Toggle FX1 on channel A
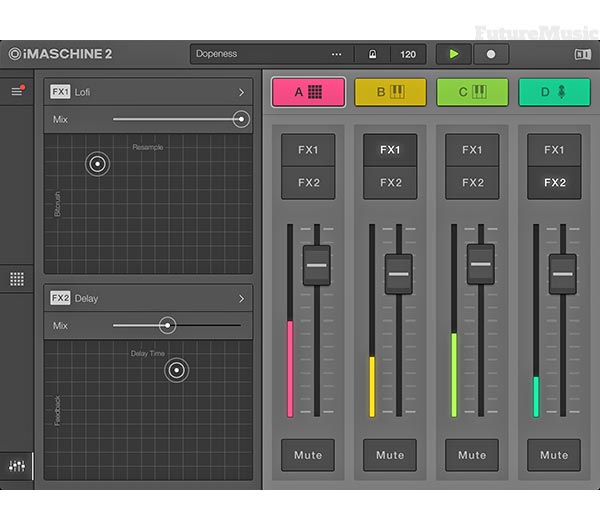Viewport: 600px width, 530px height. pos(308,150)
